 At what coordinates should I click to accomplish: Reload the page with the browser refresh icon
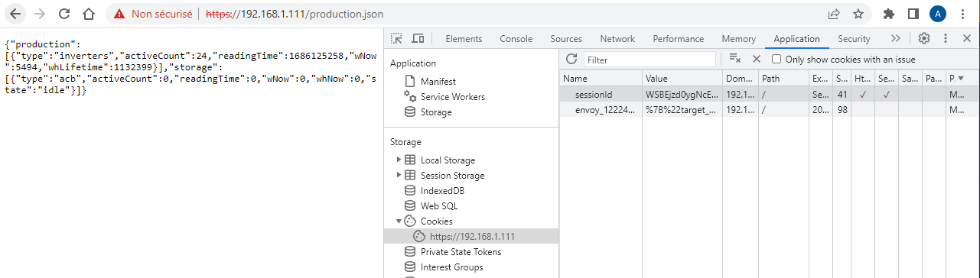click(x=64, y=14)
